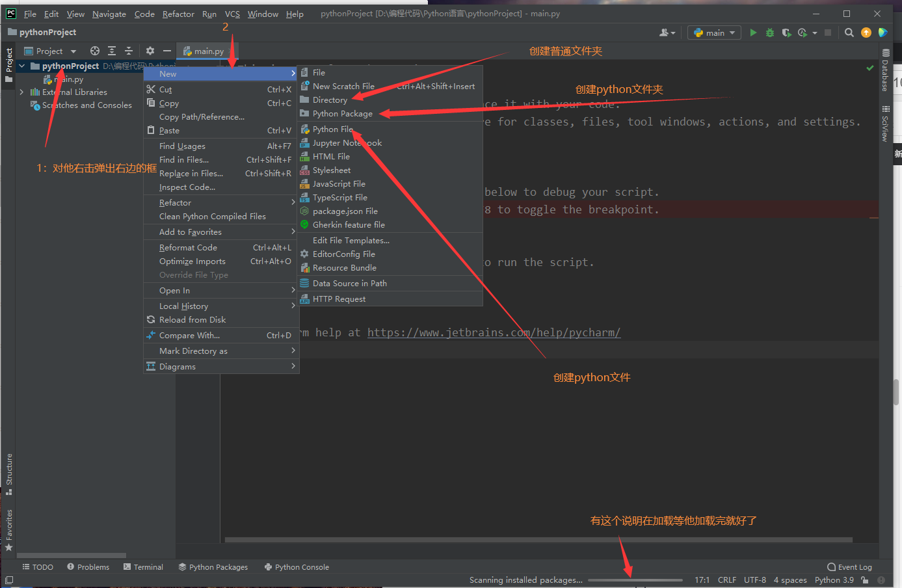Click the Expand All icon in Project panel
Viewport: 902px width, 588px height.
tap(112, 51)
